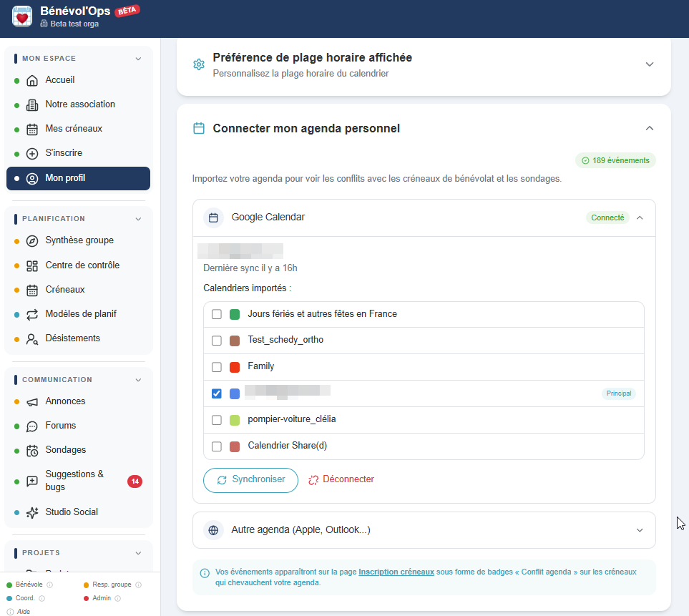This screenshot has width=689, height=616.
Task: Click the calendar clock icon for Sondages
Action: 32,451
